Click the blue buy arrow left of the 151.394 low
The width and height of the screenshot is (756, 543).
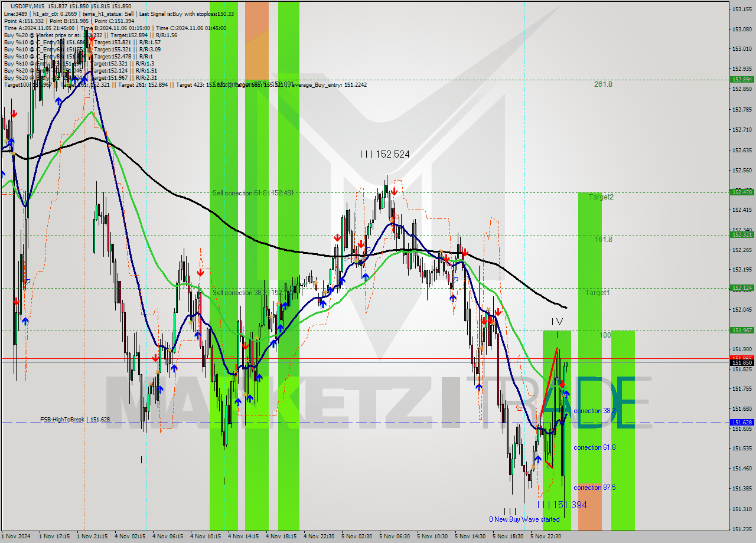pyautogui.click(x=538, y=459)
